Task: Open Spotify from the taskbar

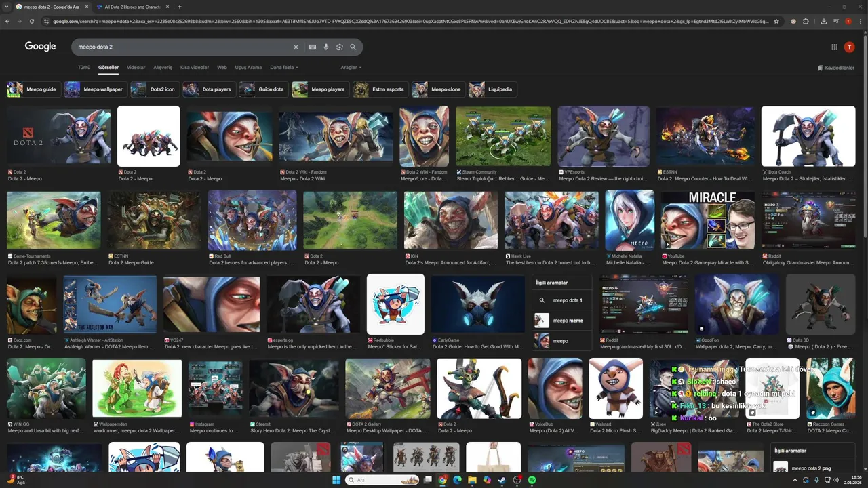Action: pos(532,480)
